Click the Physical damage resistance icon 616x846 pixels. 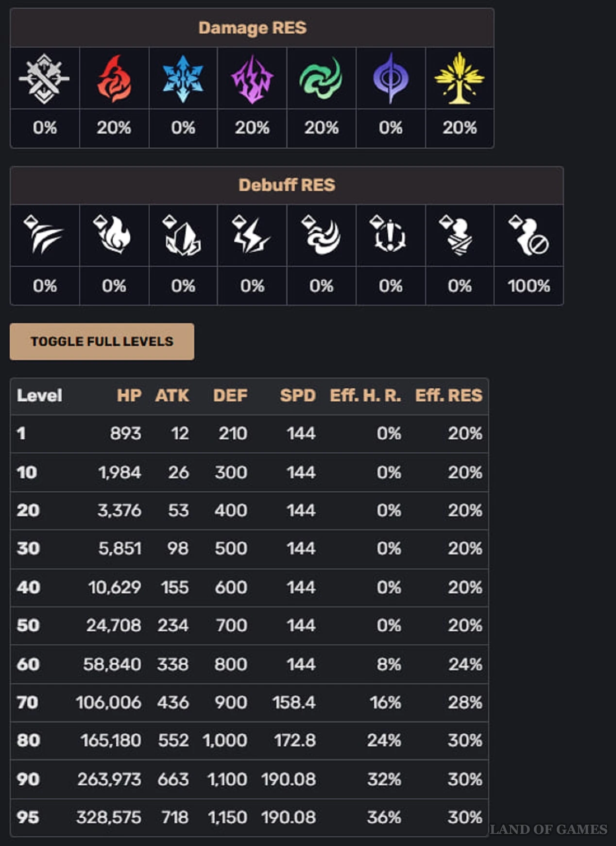pos(44,78)
